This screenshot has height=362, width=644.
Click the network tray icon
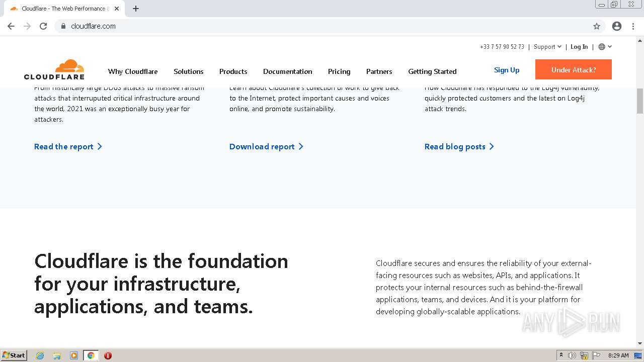pyautogui.click(x=584, y=355)
